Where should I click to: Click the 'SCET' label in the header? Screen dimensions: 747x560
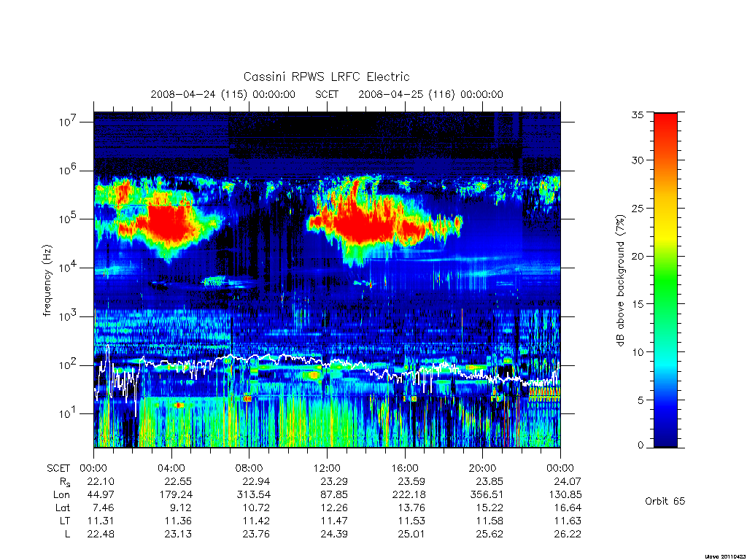pos(327,94)
